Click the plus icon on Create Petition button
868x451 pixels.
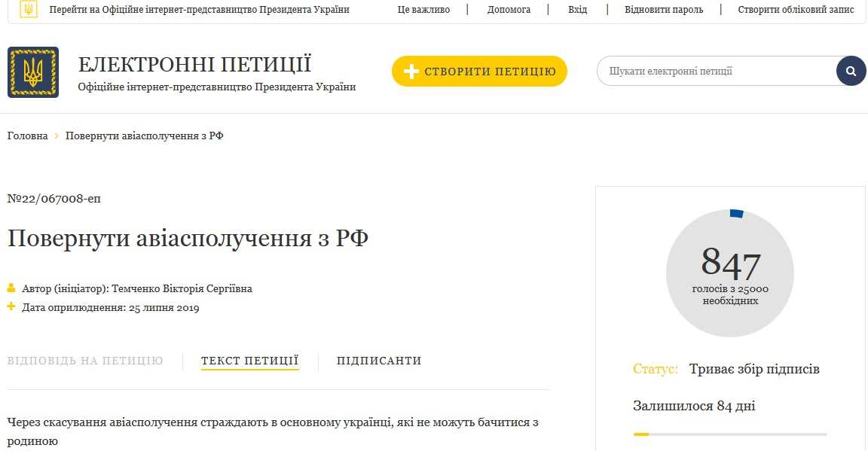[411, 72]
